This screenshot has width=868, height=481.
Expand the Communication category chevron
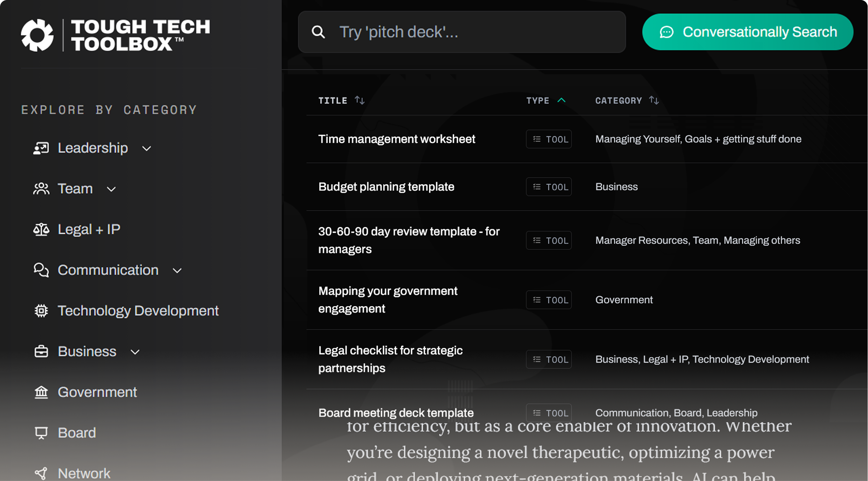177,271
